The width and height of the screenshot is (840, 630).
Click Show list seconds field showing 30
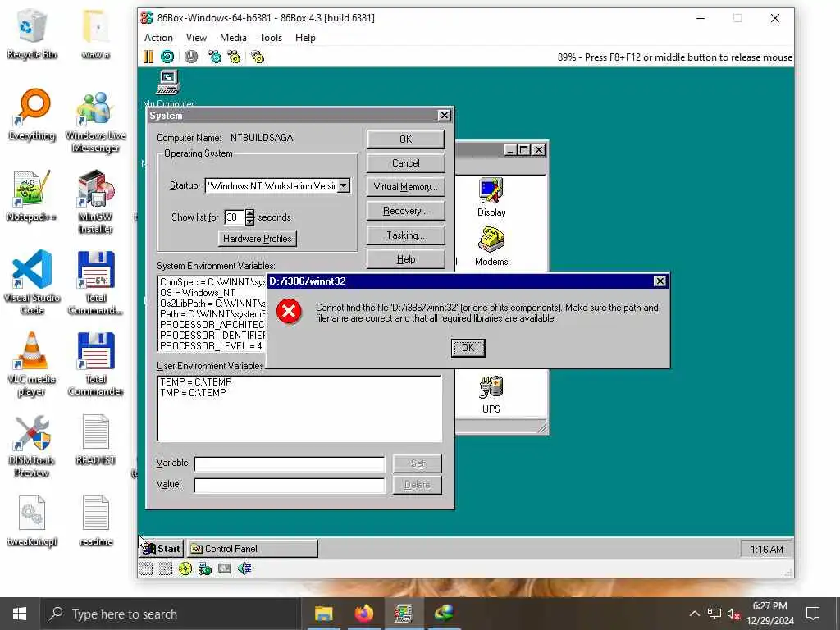[x=234, y=217]
